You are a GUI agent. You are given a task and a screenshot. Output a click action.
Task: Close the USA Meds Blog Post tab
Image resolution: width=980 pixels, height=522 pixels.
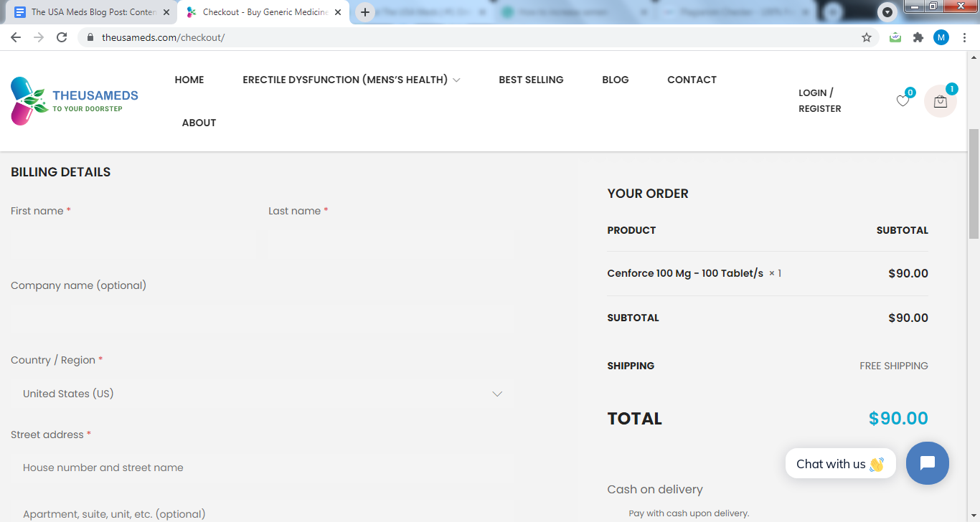click(x=166, y=12)
